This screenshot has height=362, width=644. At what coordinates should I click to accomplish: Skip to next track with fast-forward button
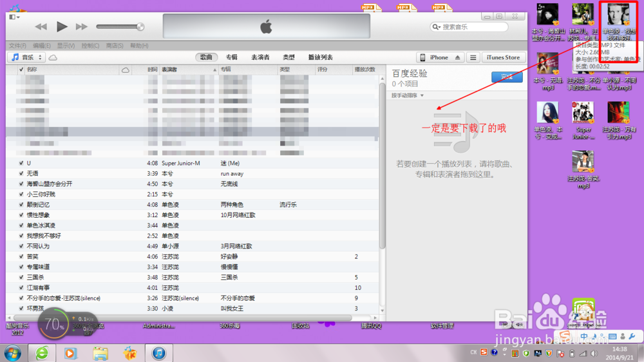tap(82, 26)
